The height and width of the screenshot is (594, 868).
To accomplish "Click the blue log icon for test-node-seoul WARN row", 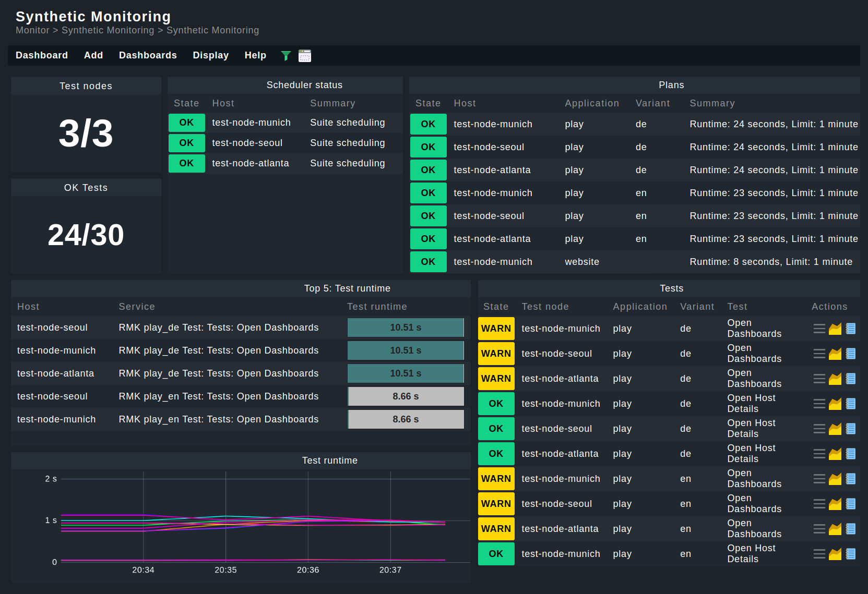I will coord(850,353).
